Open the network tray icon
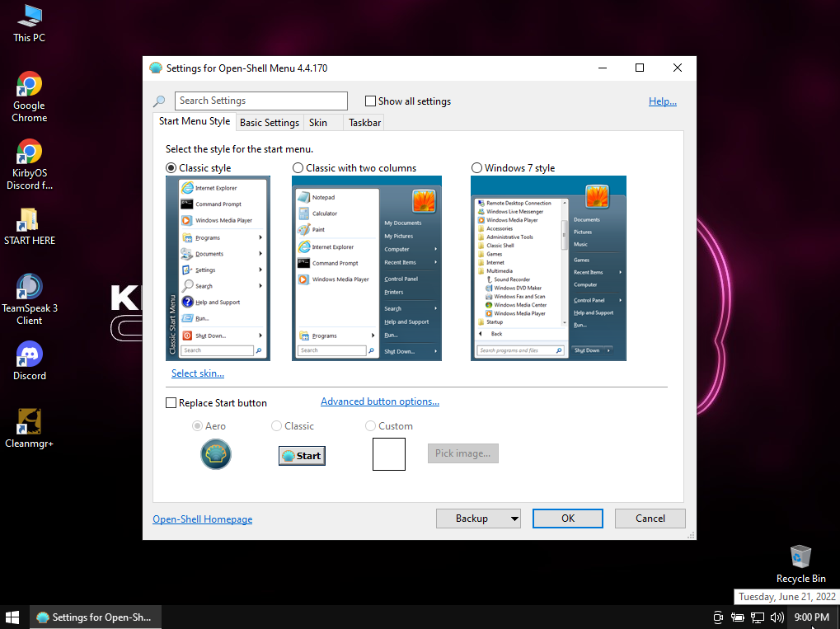The height and width of the screenshot is (629, 840). [x=757, y=617]
